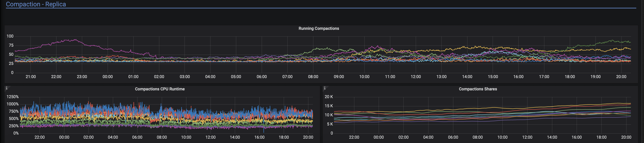Screen dimensions: 644x143
Task: Click 03:00 label on Running Compactions axis
Action: 185,77
